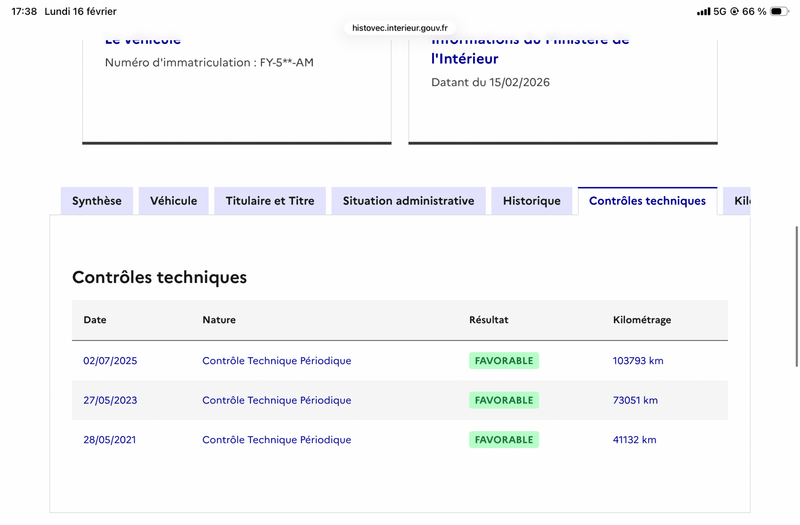Click the 28/05/2021 inspection date
Viewport: 800px width, 525px height.
point(110,440)
